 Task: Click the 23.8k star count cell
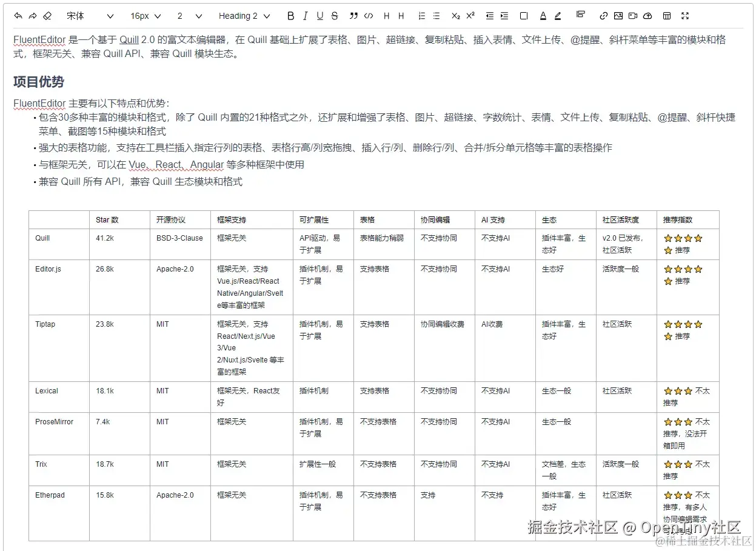pos(119,348)
